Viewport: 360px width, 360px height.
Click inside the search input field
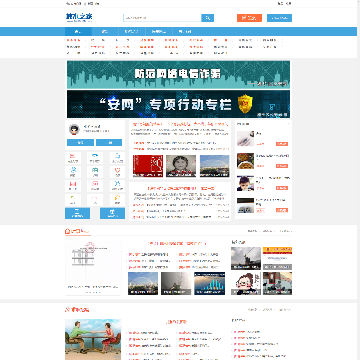coord(162,18)
